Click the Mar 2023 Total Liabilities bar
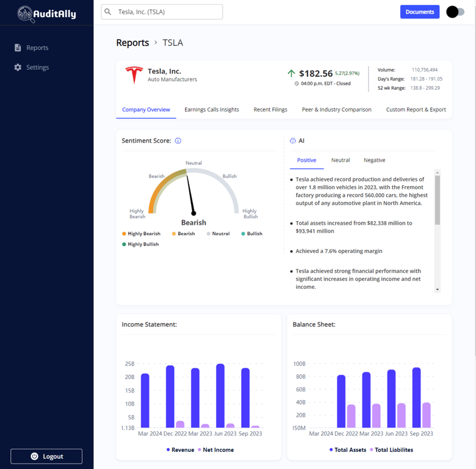 377,415
